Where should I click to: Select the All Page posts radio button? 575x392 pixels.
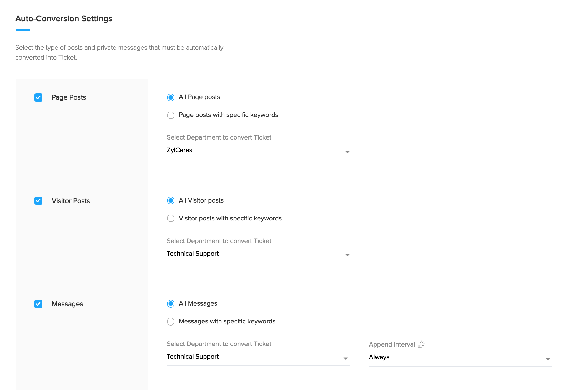pos(171,97)
